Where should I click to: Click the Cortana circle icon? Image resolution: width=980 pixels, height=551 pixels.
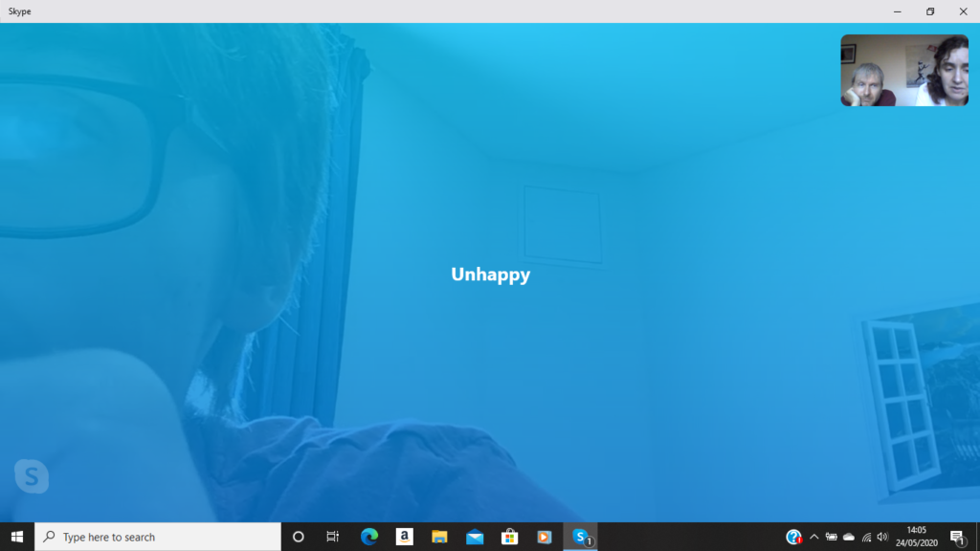(x=298, y=537)
